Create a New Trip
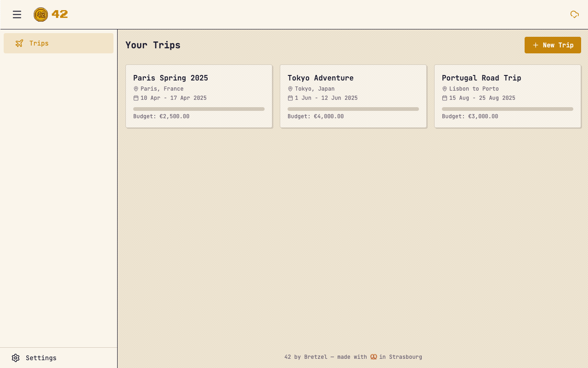 [x=553, y=45]
